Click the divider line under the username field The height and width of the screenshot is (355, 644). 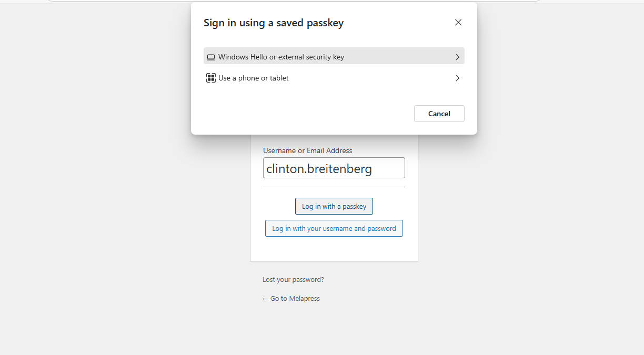(x=334, y=187)
